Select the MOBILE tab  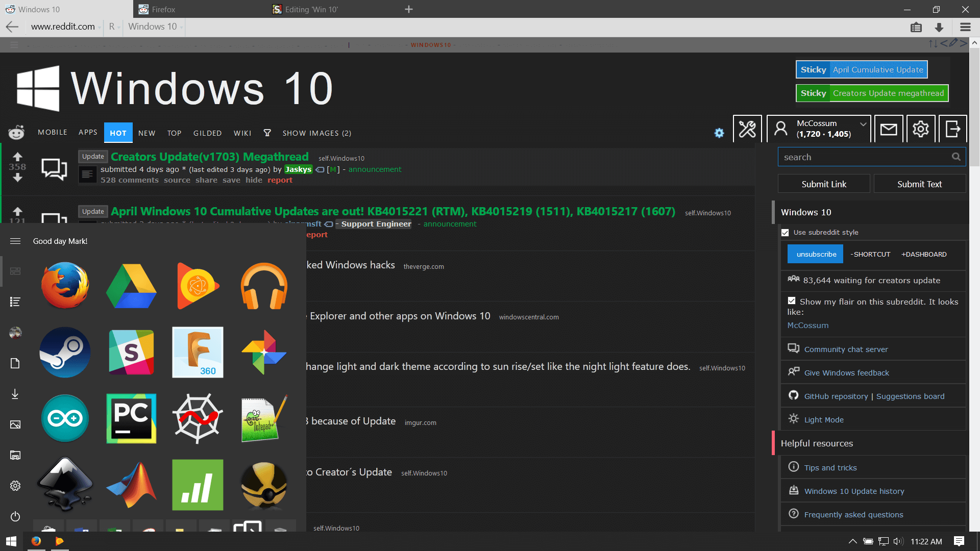(x=53, y=132)
